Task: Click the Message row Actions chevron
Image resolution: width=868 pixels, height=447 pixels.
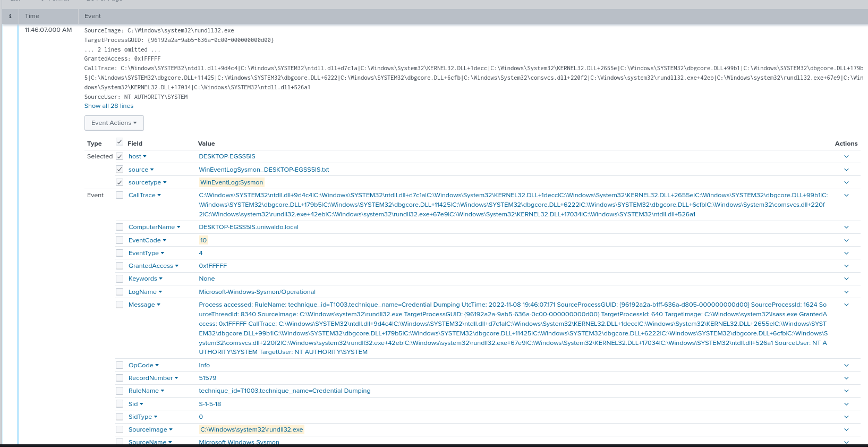Action: 846,305
